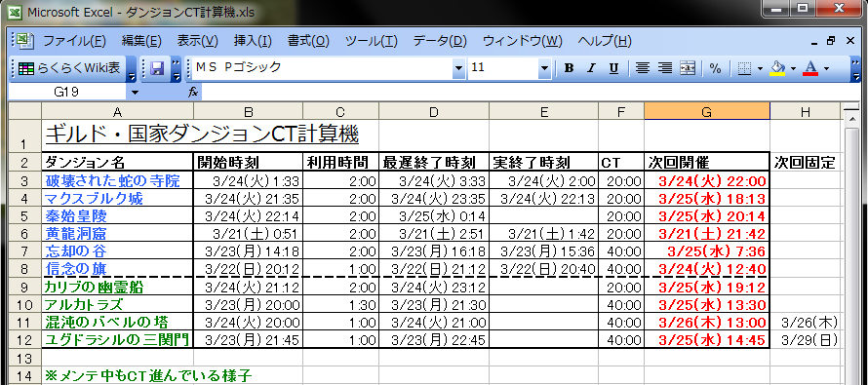Toggle Bold formatting
The height and width of the screenshot is (385, 868).
pyautogui.click(x=569, y=68)
